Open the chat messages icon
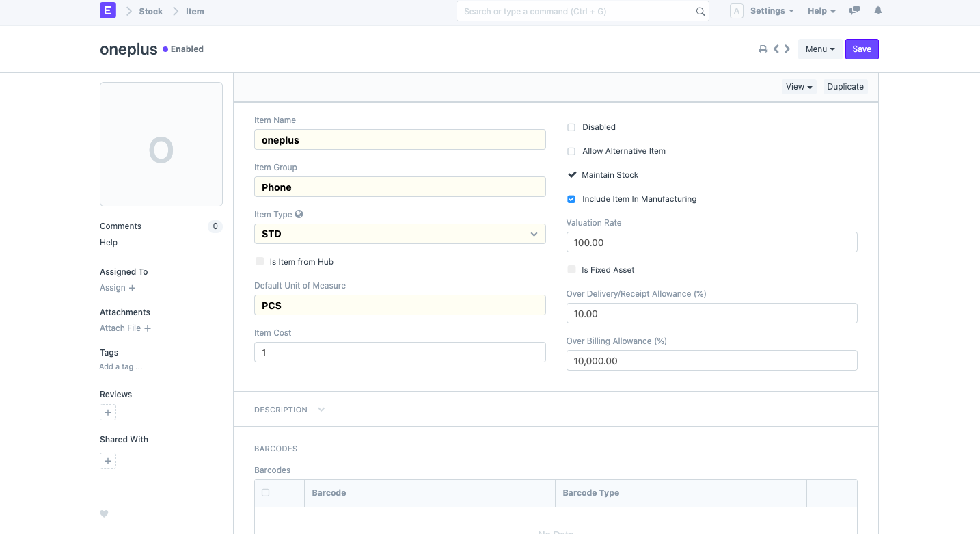 coord(854,11)
